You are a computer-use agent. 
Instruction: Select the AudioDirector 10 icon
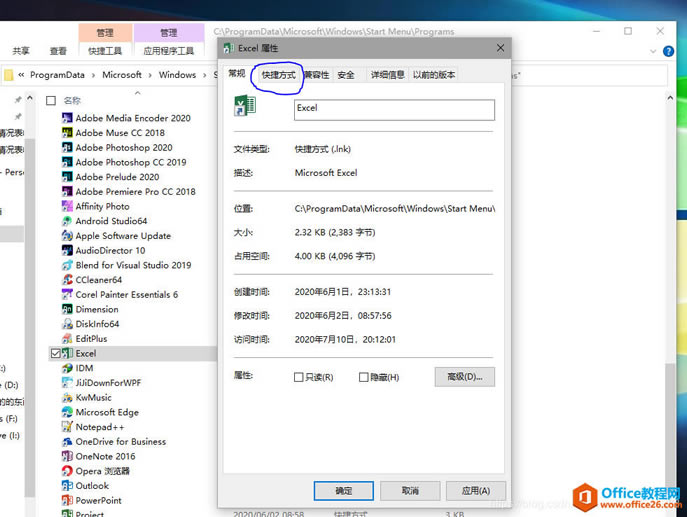tap(67, 250)
